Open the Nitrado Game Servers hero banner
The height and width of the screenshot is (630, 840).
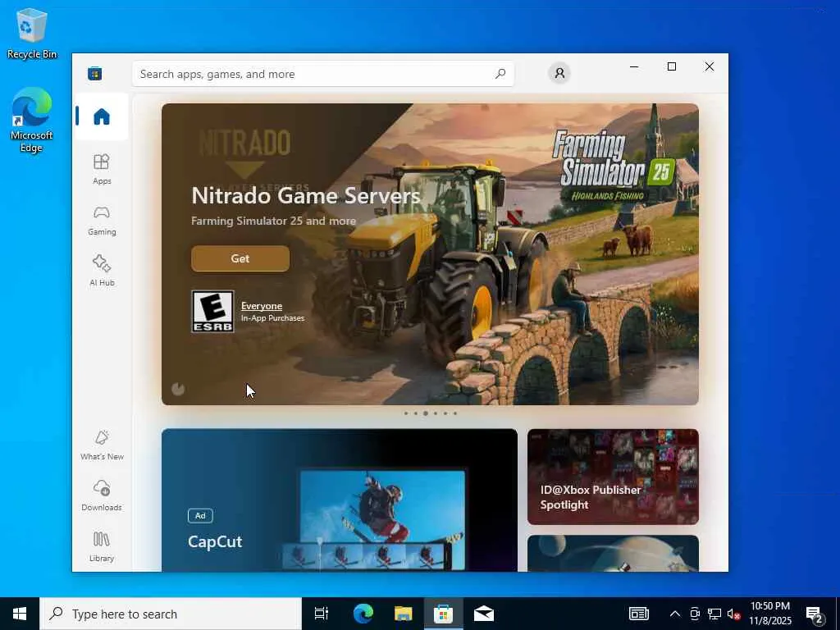430,254
